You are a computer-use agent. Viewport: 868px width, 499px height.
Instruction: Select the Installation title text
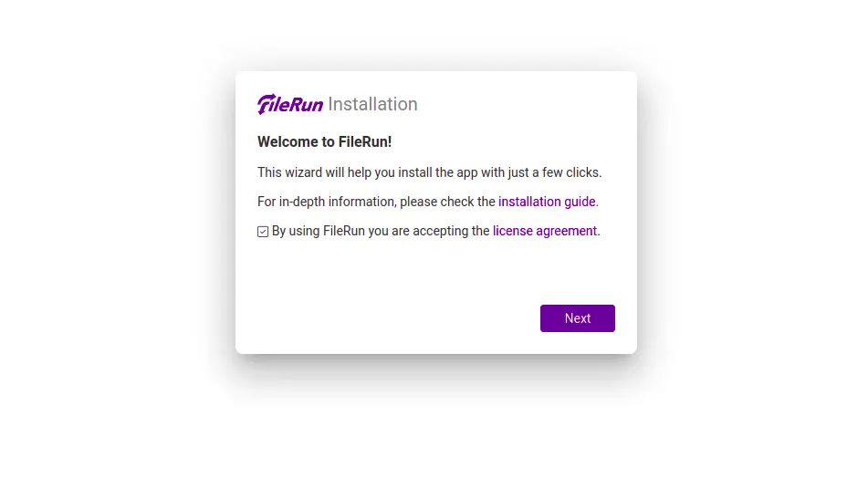coord(372,104)
